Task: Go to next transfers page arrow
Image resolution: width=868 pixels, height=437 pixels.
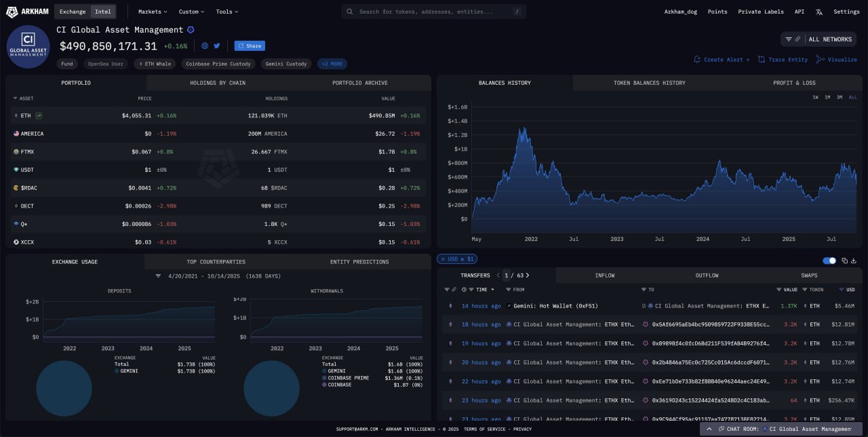Action: 528,275
